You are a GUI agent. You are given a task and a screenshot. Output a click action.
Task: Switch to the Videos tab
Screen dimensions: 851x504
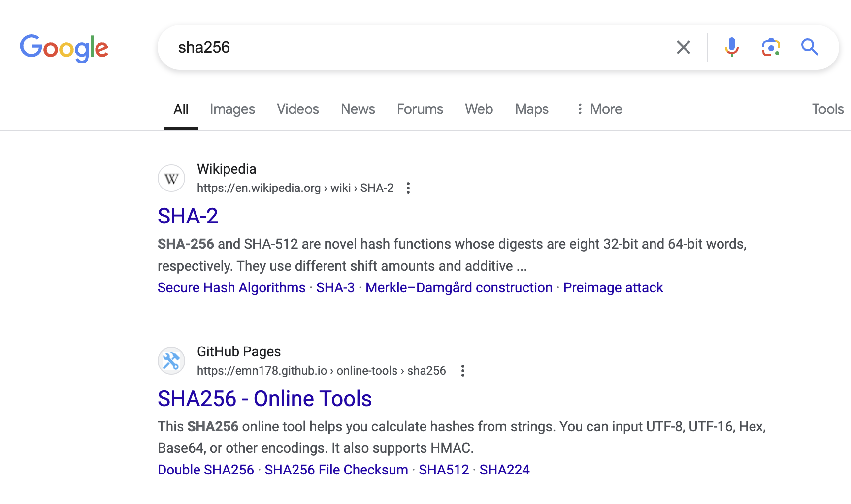(x=298, y=109)
